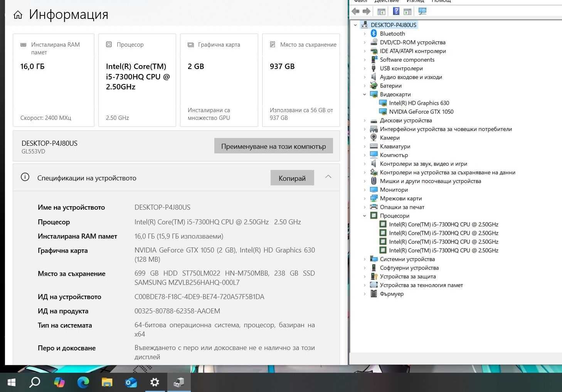
Task: Collapse the DESKTOP-P4J80US root node
Action: pos(355,25)
